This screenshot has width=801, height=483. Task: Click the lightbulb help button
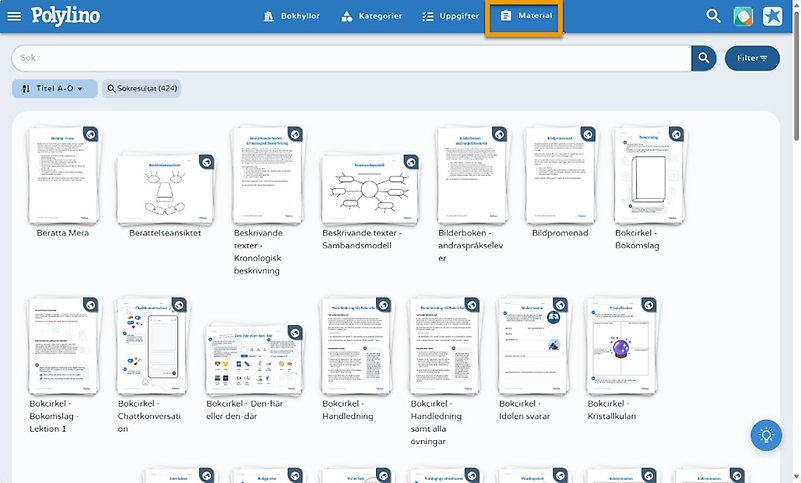766,435
